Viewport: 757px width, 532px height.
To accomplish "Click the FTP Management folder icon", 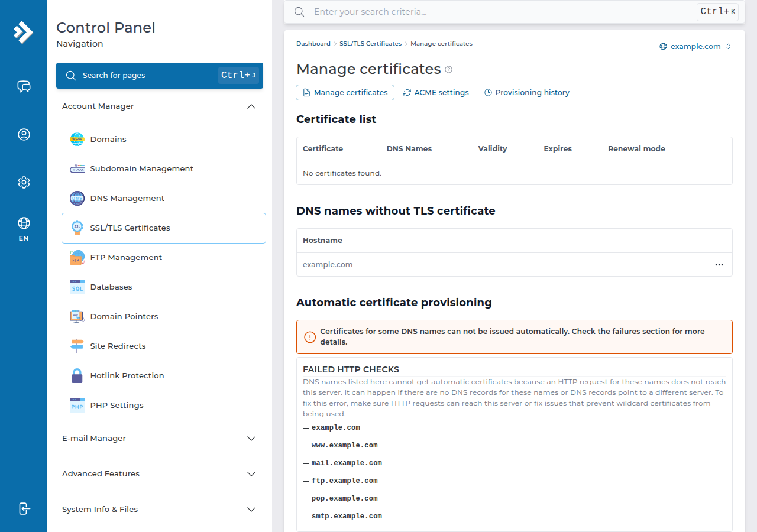I will (77, 257).
